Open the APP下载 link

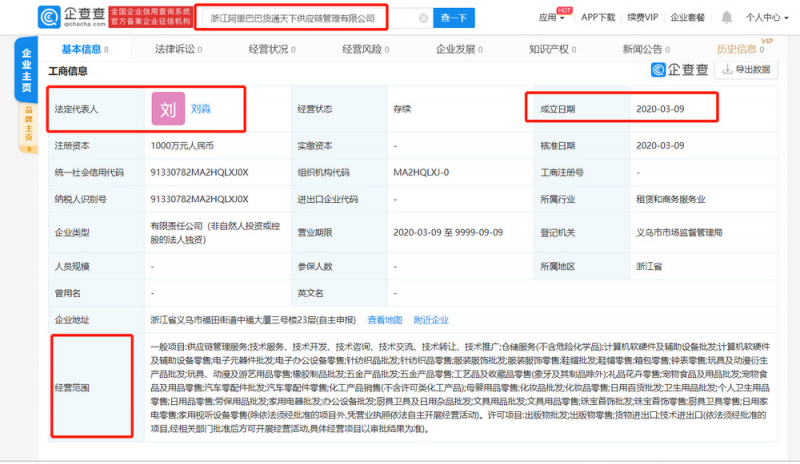(x=598, y=17)
